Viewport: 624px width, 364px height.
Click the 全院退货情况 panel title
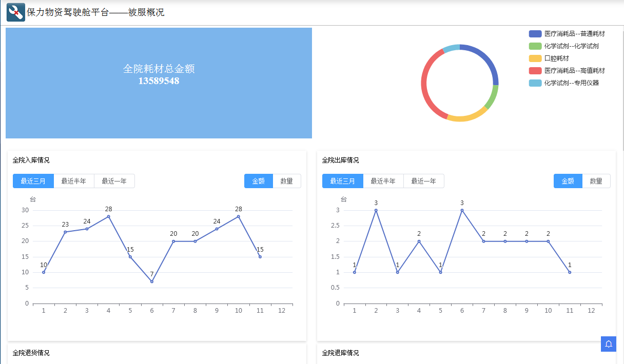click(31, 353)
